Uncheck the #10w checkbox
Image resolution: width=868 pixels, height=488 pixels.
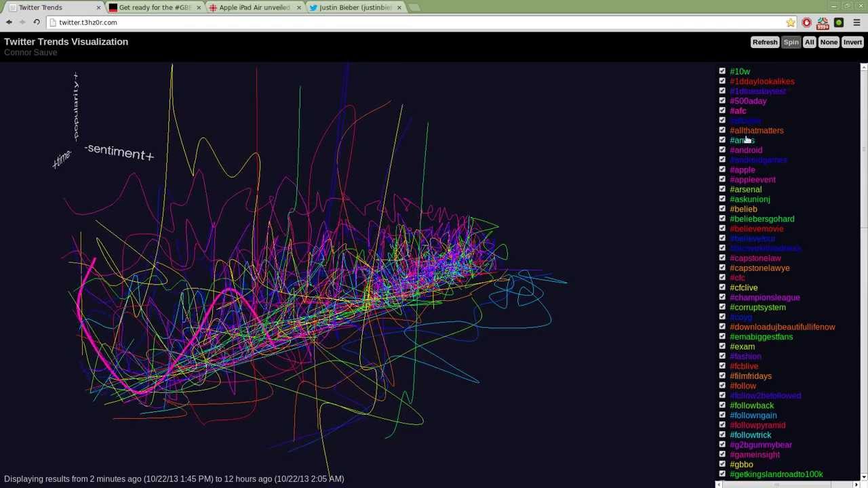coord(722,70)
